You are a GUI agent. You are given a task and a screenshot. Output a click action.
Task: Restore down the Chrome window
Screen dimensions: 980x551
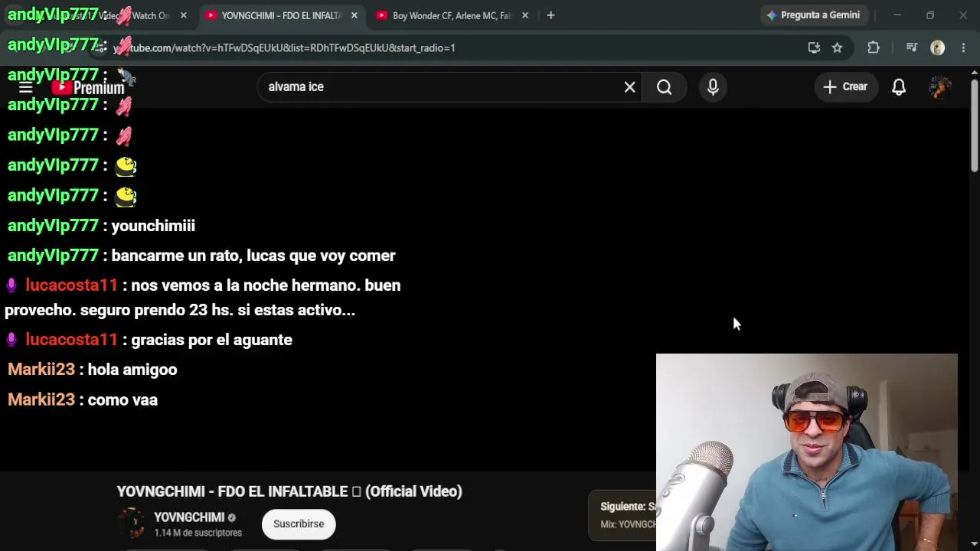pyautogui.click(x=930, y=15)
